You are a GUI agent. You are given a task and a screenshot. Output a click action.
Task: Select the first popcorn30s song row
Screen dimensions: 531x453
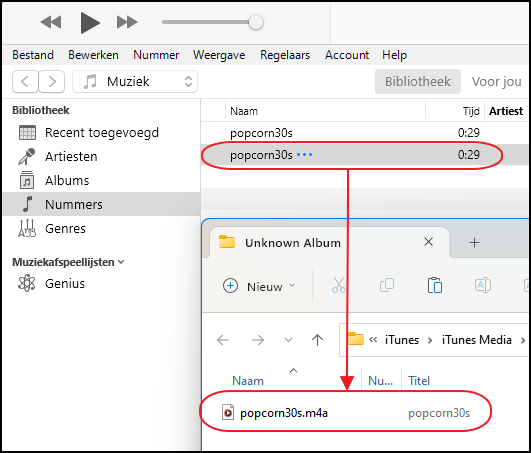[364, 133]
